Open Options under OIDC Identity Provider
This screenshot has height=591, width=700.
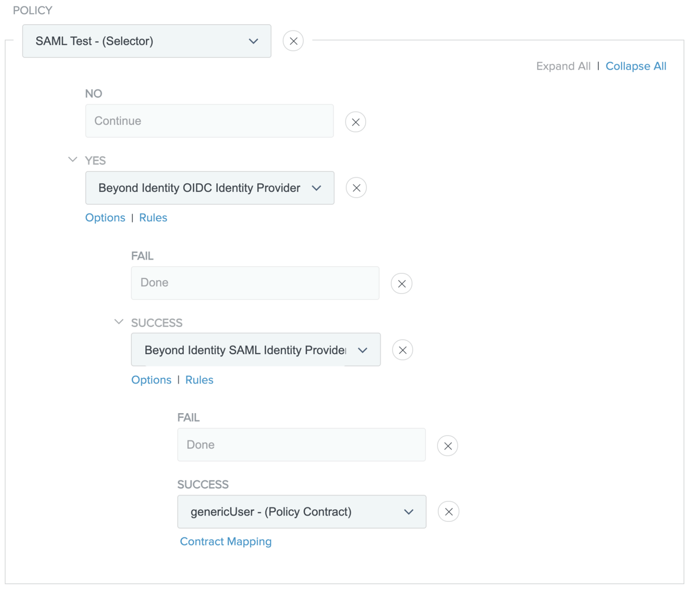105,218
